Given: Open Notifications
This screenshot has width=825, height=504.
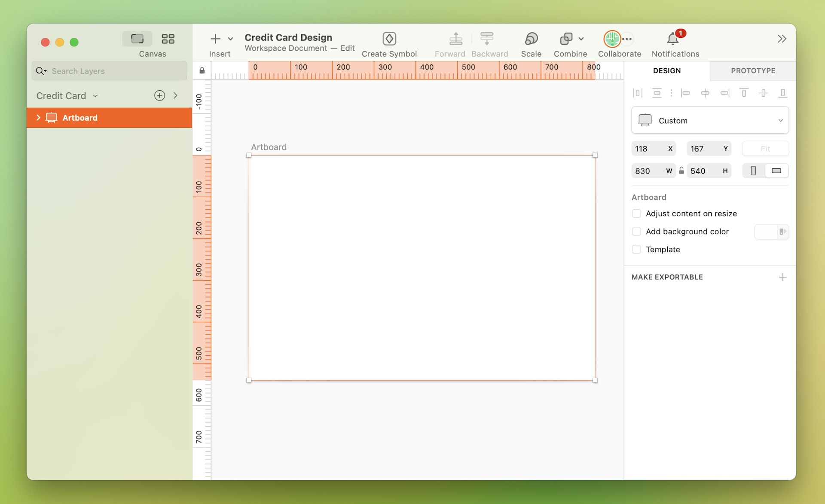Looking at the screenshot, I should pyautogui.click(x=673, y=39).
